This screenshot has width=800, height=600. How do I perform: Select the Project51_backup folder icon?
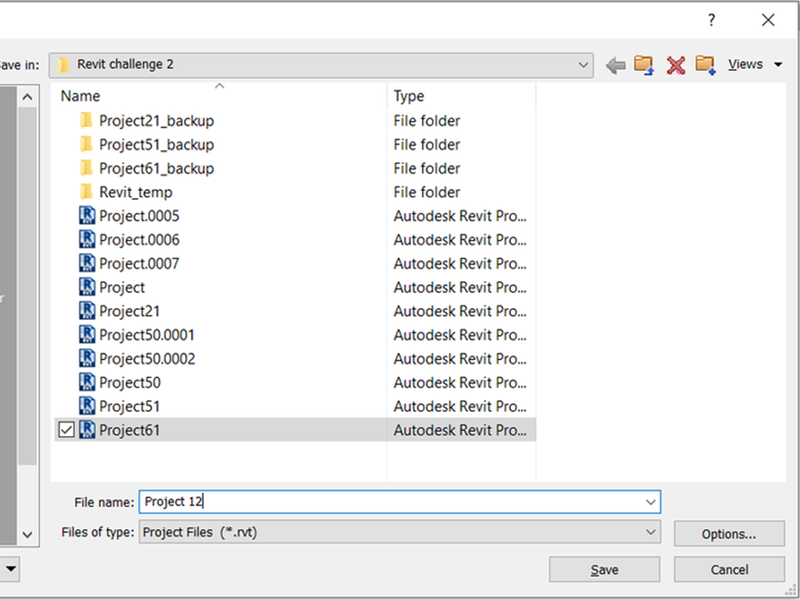point(86,144)
